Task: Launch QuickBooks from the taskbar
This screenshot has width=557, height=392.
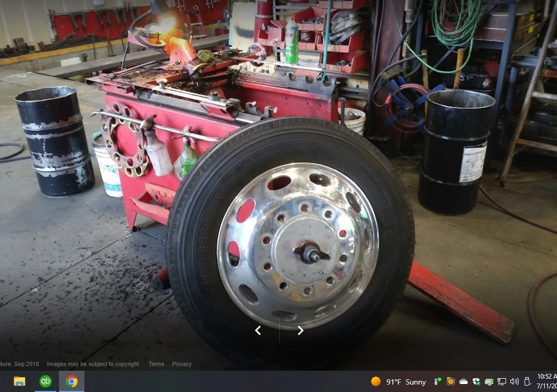Action: (x=46, y=382)
